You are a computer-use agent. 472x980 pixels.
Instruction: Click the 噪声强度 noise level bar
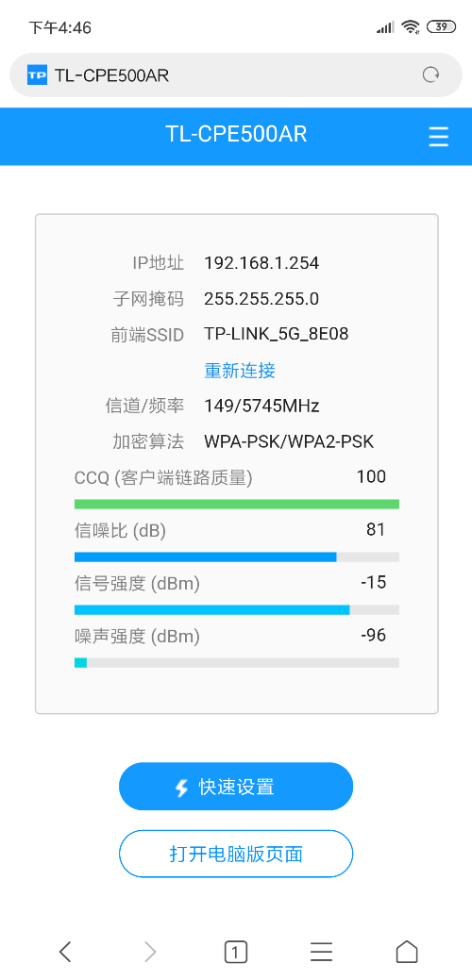(x=236, y=662)
